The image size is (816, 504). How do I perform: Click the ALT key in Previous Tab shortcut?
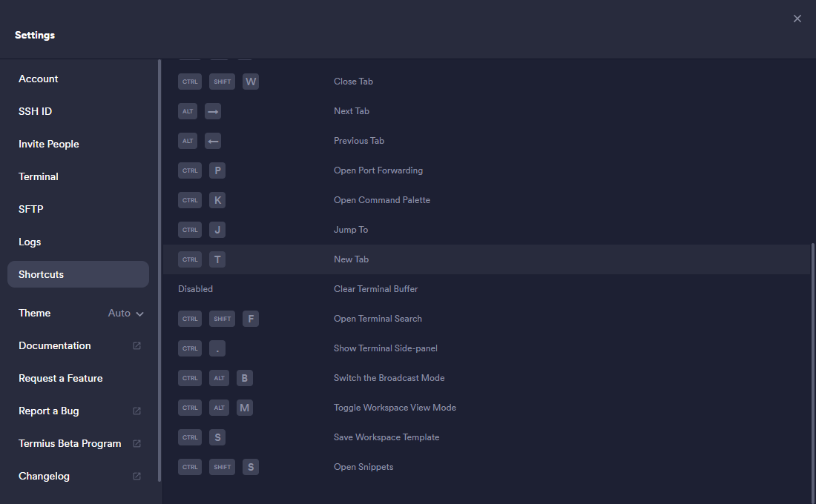[x=188, y=141]
